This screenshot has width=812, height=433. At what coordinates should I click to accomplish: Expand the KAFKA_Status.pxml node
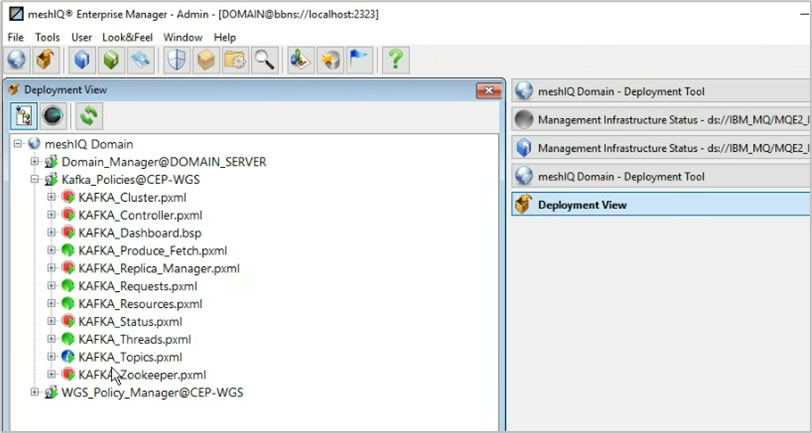tap(51, 321)
